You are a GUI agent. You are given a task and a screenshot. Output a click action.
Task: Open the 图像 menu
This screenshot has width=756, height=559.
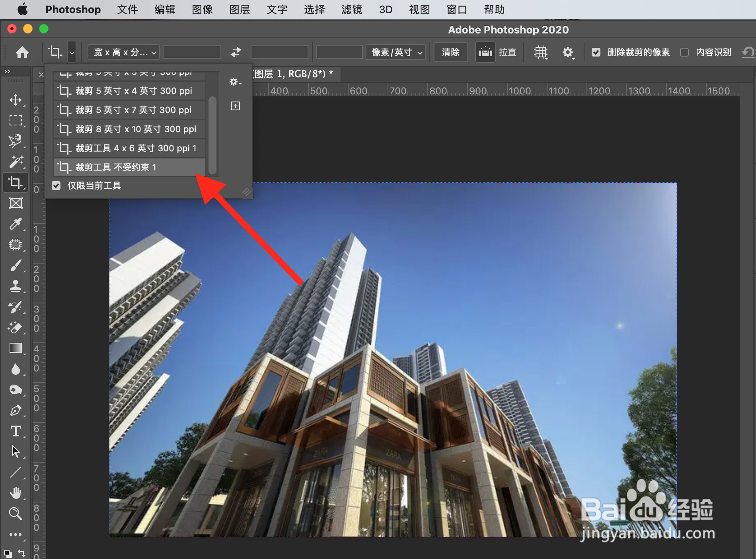pyautogui.click(x=202, y=10)
